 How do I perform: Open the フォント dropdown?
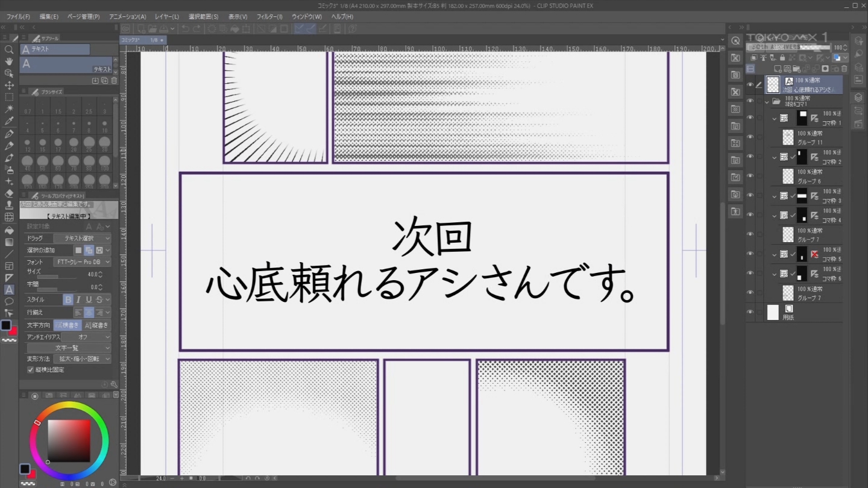82,262
